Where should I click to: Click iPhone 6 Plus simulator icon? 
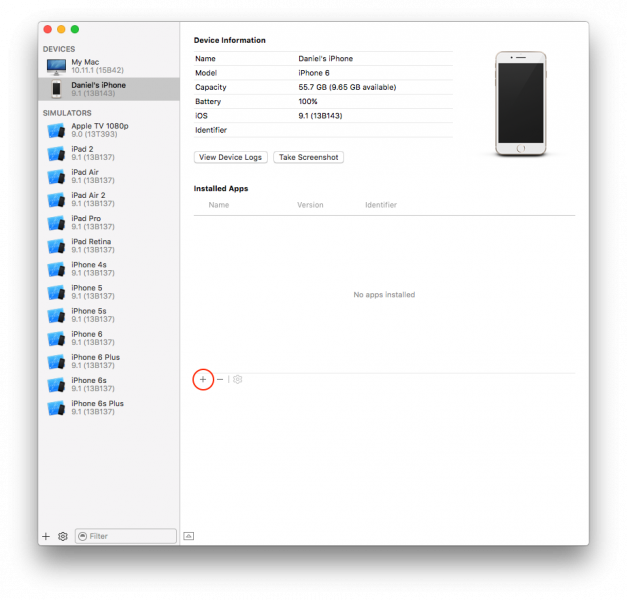pos(56,362)
